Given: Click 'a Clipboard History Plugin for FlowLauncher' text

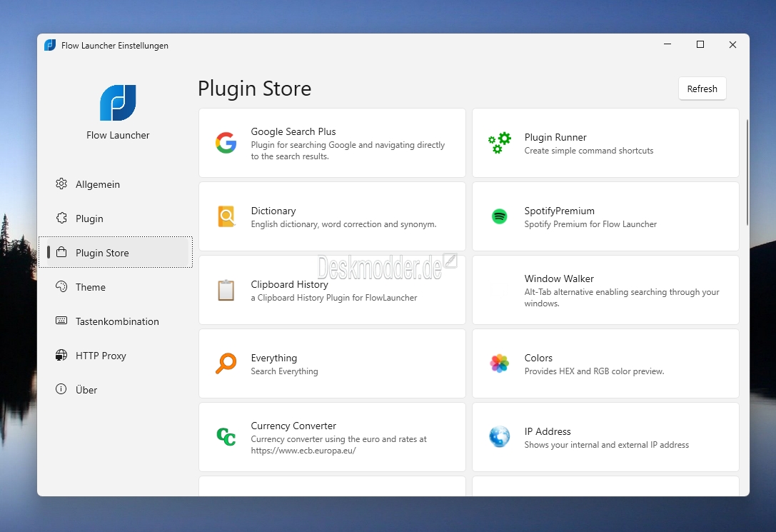Looking at the screenshot, I should tap(333, 298).
